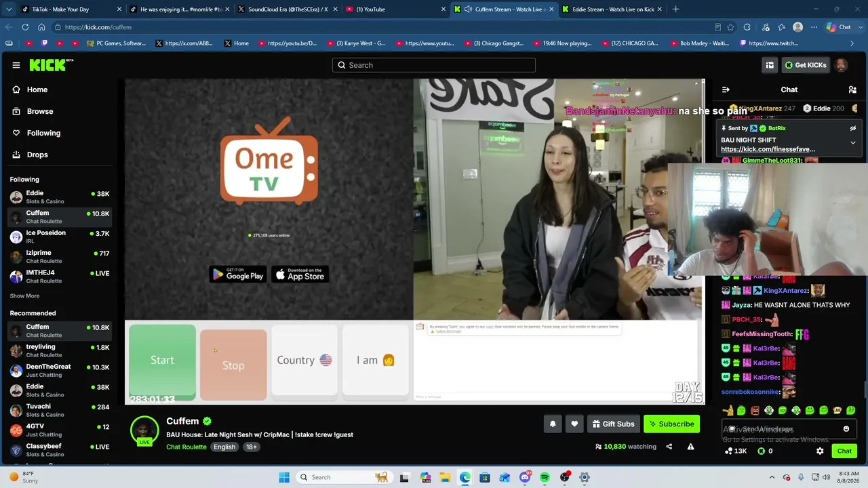This screenshot has height=488, width=868.
Task: Click the Kick search box
Action: (x=434, y=65)
